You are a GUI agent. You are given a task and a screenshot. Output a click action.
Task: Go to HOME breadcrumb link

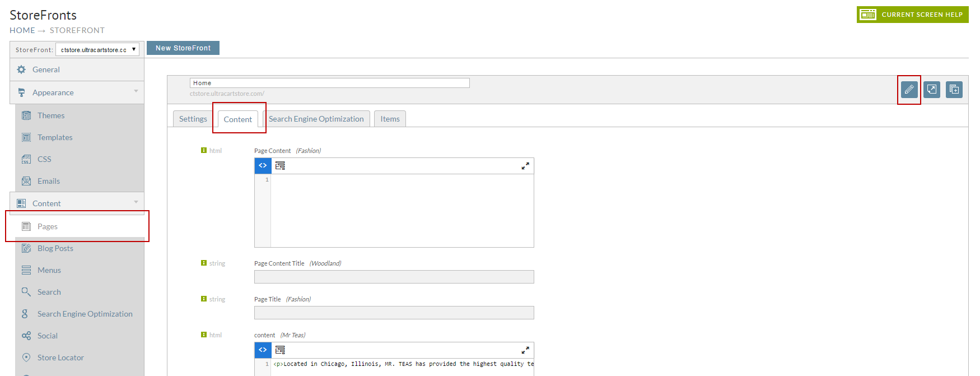click(x=22, y=30)
